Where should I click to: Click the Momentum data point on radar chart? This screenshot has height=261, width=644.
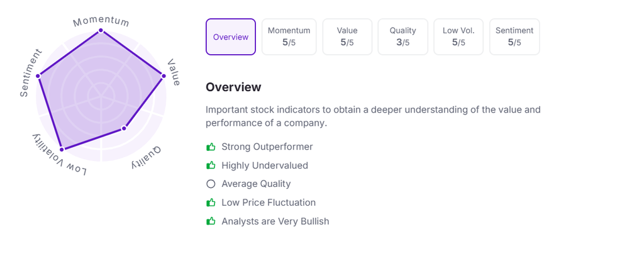coord(101,30)
